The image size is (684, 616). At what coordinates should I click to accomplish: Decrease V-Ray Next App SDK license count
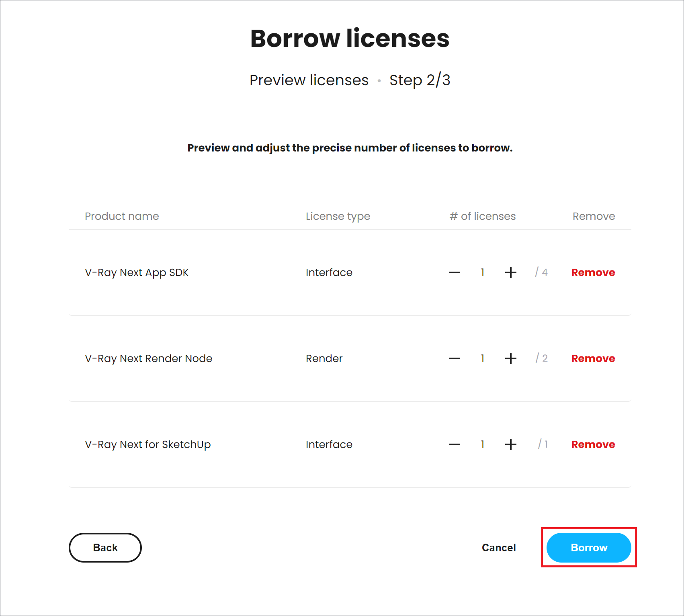tap(454, 272)
